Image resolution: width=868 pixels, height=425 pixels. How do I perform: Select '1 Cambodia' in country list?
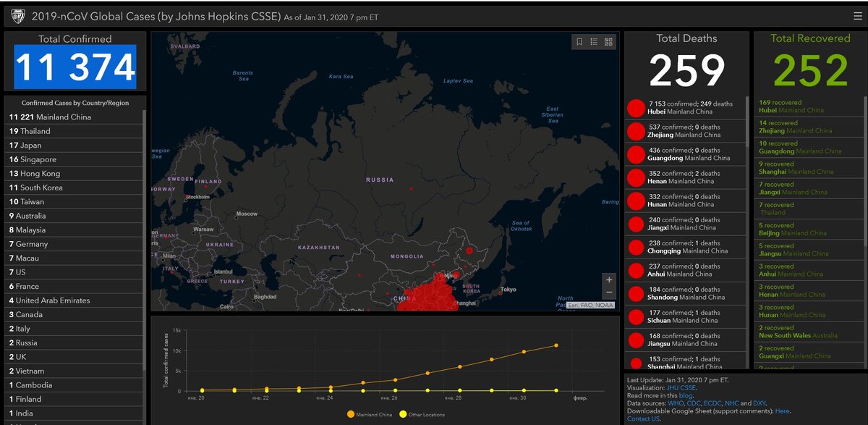pos(73,385)
